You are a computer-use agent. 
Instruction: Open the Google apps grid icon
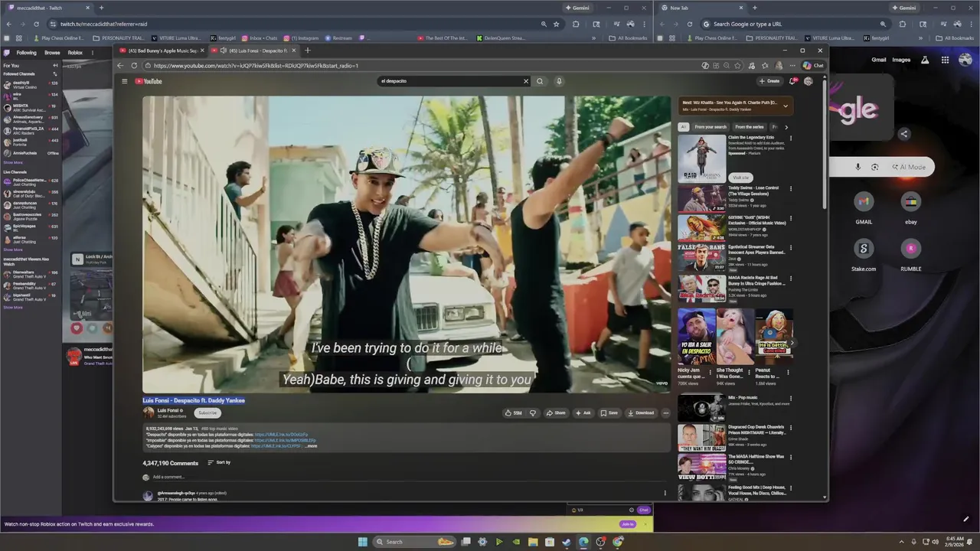click(x=946, y=60)
